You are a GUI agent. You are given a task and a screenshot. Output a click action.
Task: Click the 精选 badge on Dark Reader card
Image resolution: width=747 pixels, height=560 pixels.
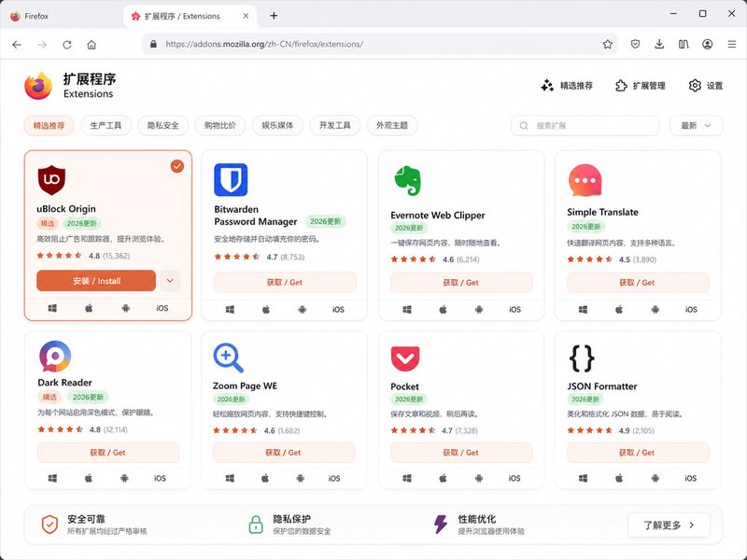click(49, 397)
